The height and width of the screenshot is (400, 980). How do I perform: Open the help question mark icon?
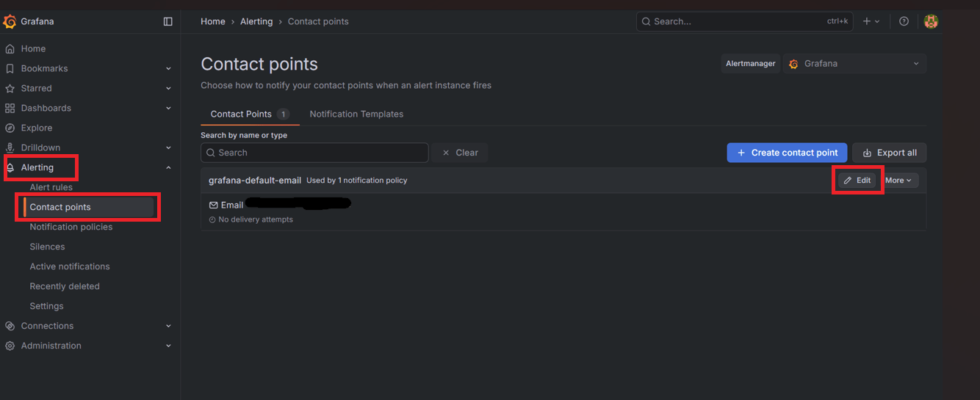coord(904,22)
